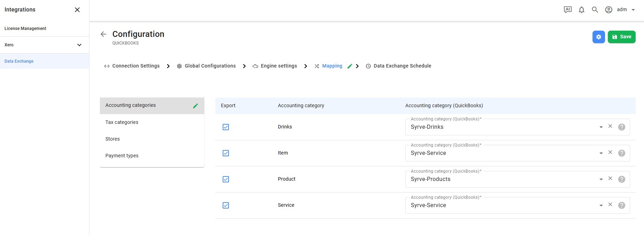This screenshot has height=236, width=644.
Task: Open the AI assistant chat icon
Action: [x=567, y=10]
